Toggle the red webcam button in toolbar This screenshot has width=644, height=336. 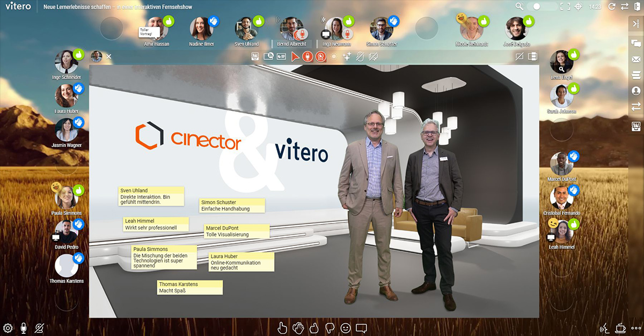tap(320, 56)
